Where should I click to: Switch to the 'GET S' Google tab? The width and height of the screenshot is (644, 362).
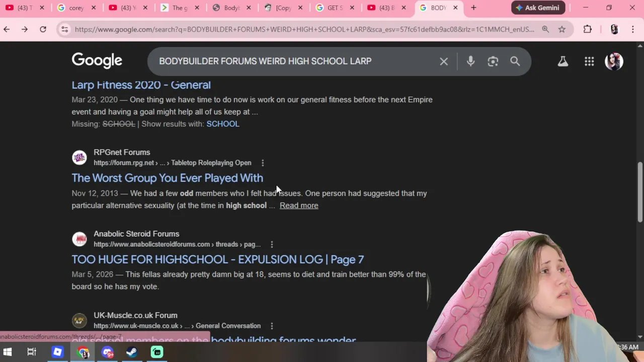(334, 8)
